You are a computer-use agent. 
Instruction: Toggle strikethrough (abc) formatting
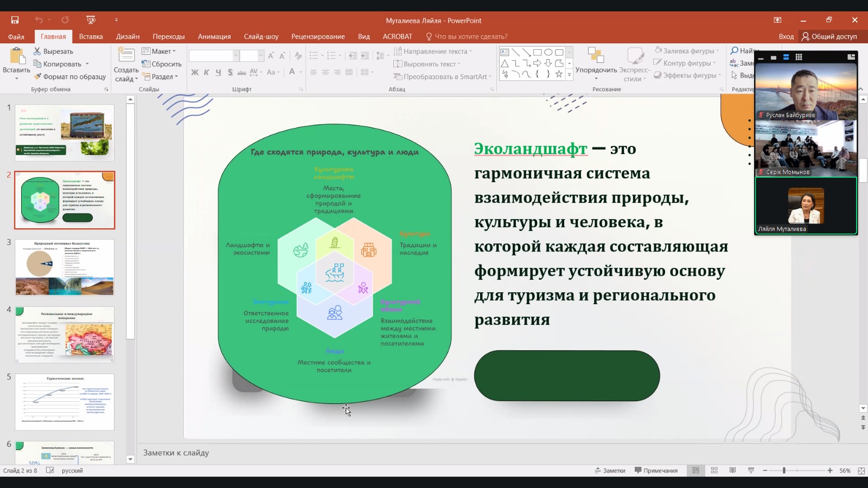click(x=241, y=72)
